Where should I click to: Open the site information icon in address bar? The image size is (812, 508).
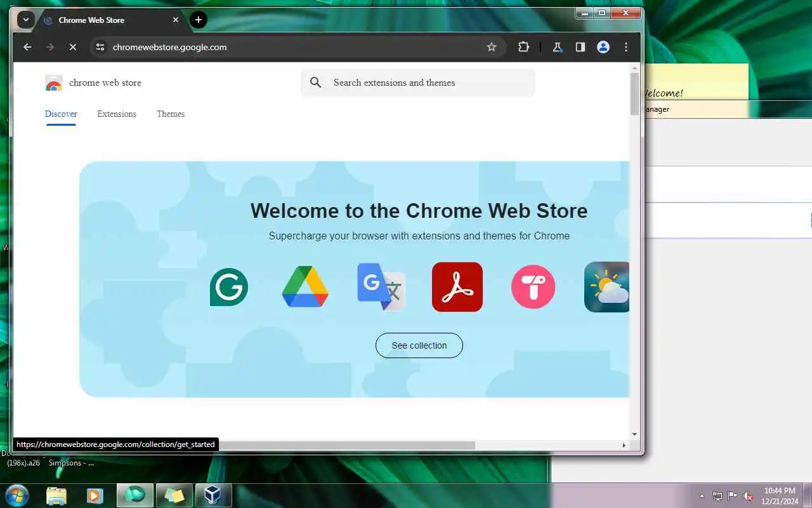[x=100, y=47]
